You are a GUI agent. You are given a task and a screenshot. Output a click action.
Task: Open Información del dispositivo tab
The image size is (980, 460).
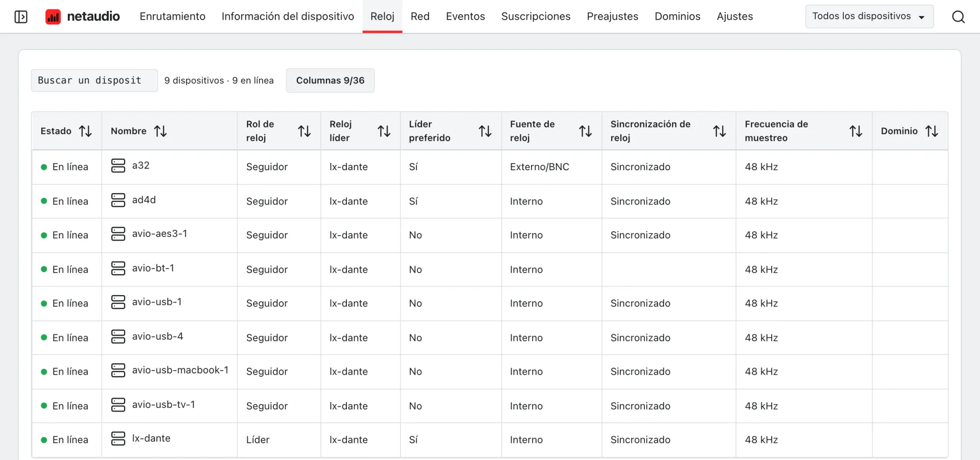[288, 16]
